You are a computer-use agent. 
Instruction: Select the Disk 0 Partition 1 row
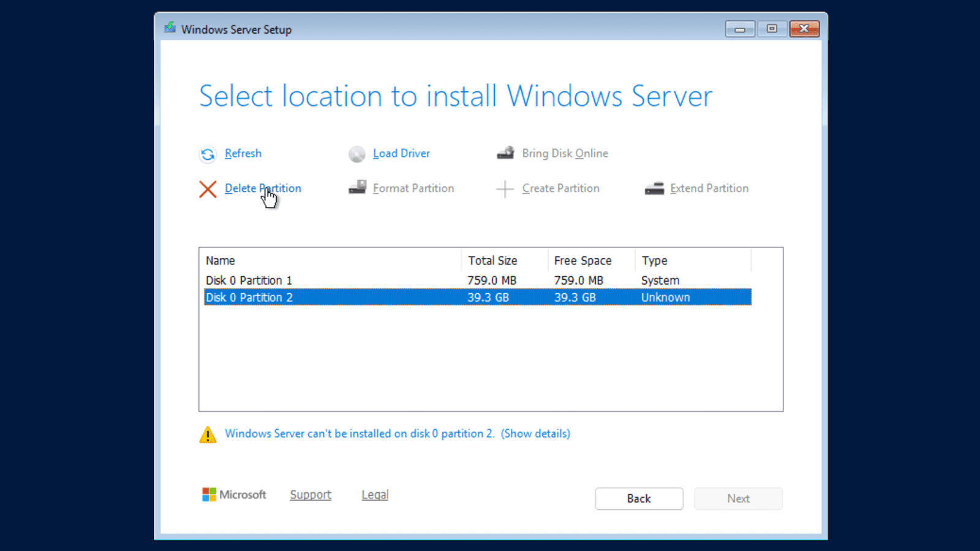(478, 280)
